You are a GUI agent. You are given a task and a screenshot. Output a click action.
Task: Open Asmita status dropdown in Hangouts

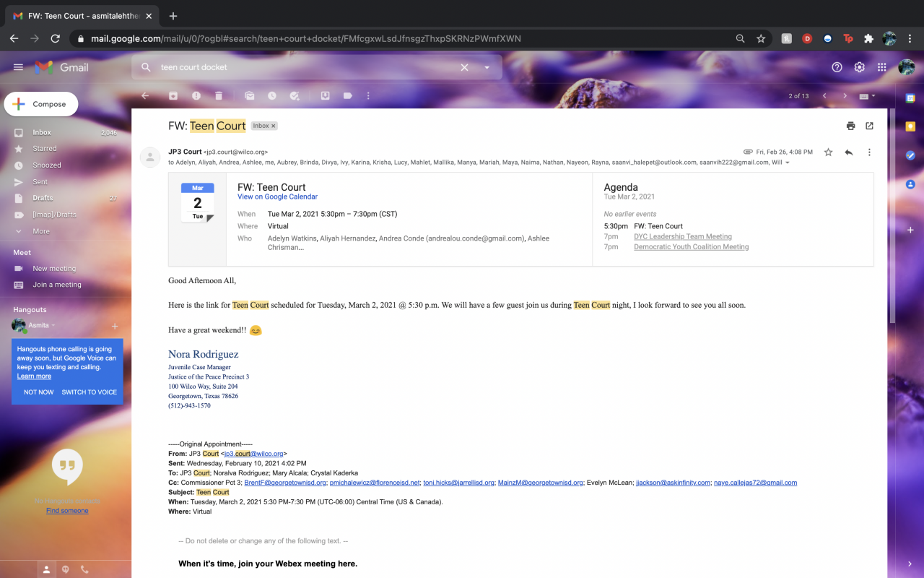pos(53,326)
